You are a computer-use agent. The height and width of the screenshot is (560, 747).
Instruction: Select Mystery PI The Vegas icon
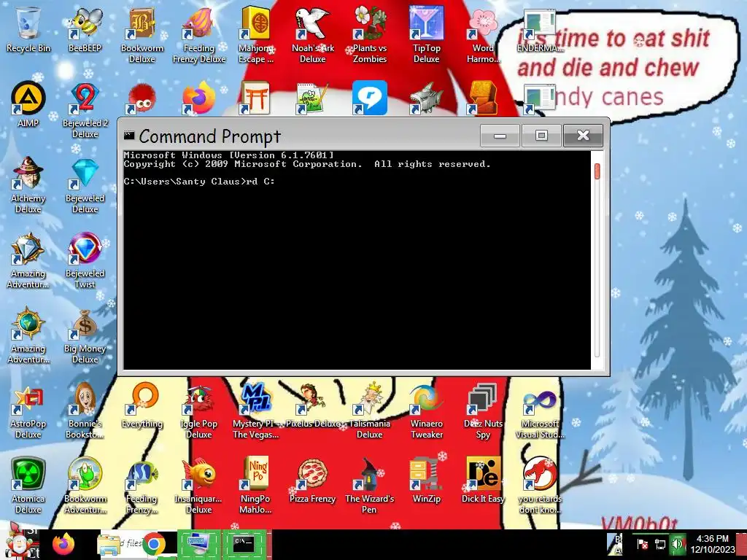point(256,411)
